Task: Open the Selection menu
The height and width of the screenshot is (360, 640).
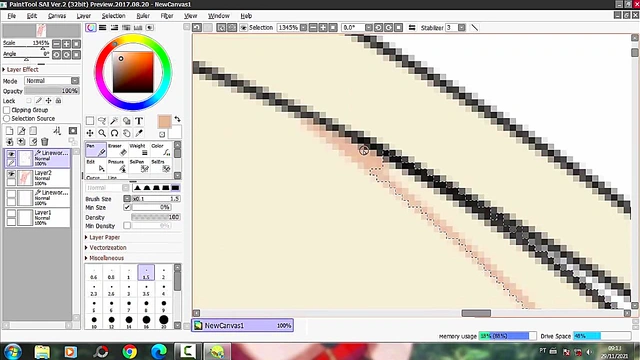Action: [x=113, y=16]
